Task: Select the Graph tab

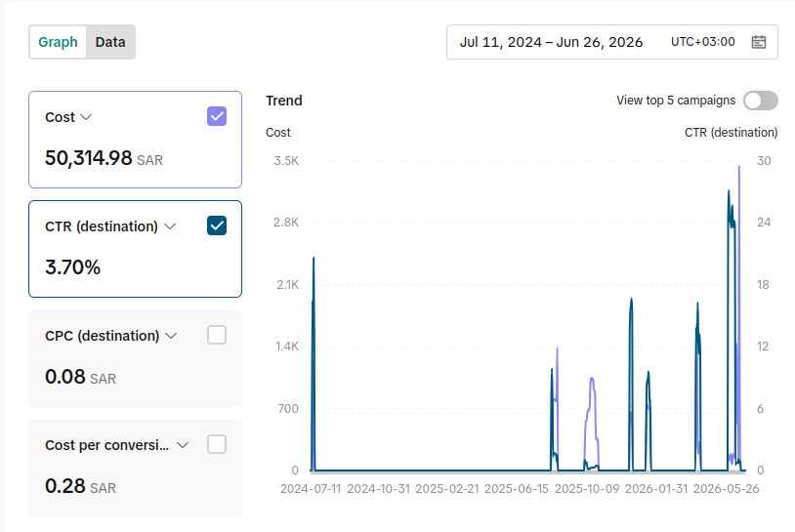Action: tap(58, 42)
